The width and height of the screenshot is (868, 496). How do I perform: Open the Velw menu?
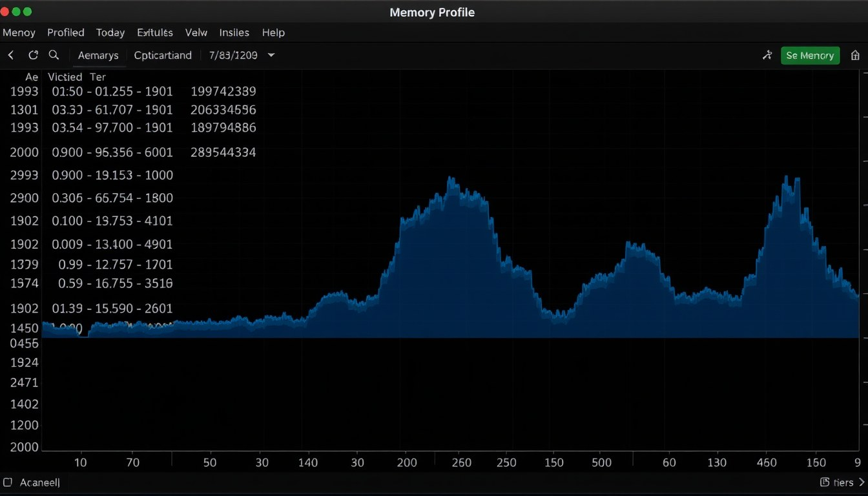[196, 32]
